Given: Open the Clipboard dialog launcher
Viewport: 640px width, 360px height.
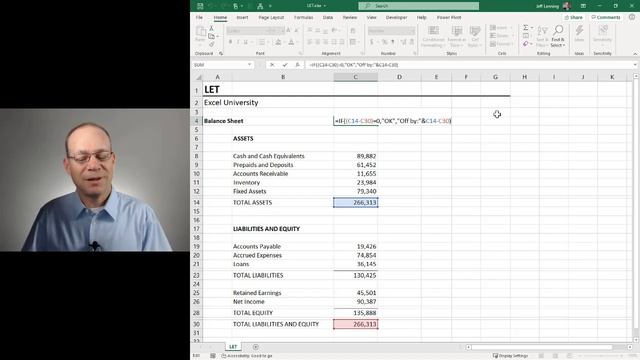Looking at the screenshot, I should coord(221,53).
